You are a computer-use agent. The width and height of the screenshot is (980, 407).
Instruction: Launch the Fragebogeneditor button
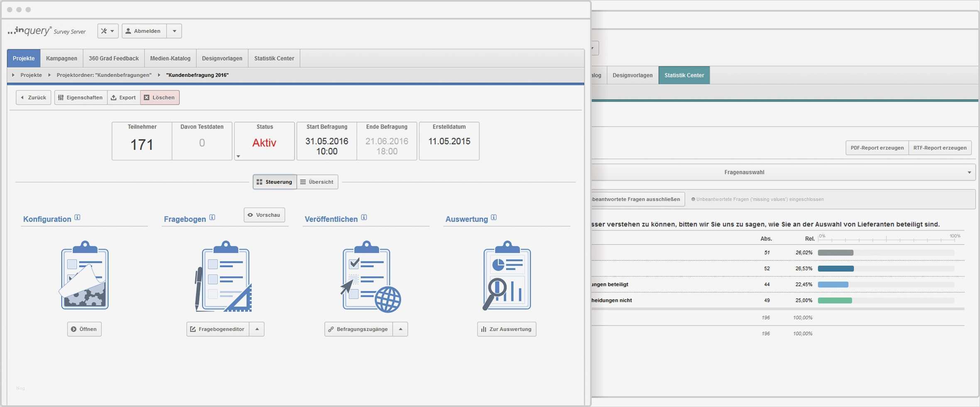pyautogui.click(x=218, y=329)
